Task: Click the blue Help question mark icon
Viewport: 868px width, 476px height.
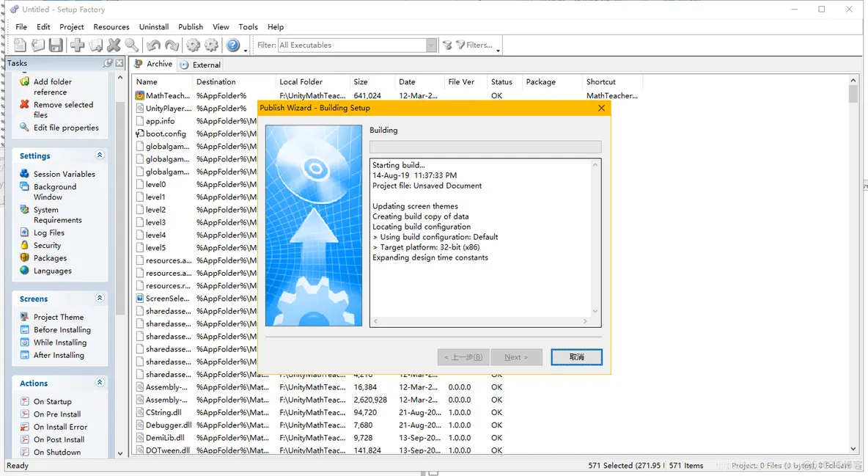Action: [x=233, y=45]
